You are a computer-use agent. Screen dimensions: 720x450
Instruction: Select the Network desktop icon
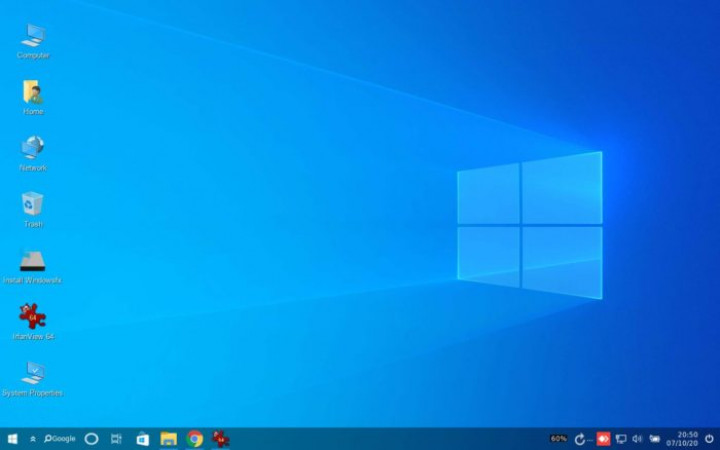[x=33, y=153]
